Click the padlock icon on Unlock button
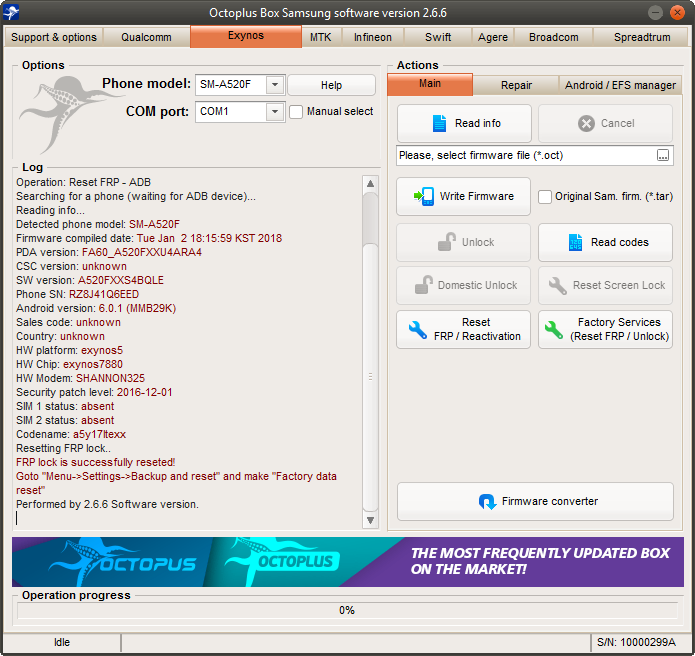This screenshot has width=695, height=656. 447,242
